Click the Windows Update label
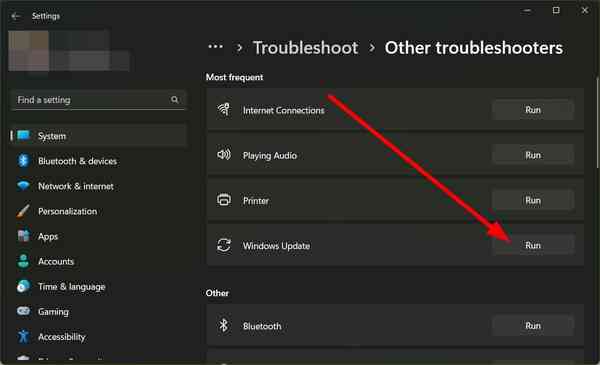The height and width of the screenshot is (365, 600). click(276, 246)
